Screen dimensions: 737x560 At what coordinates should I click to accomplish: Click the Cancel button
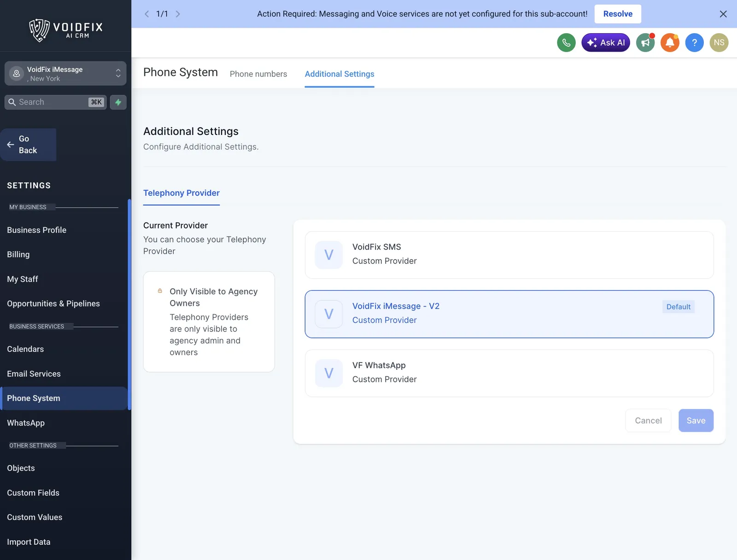click(648, 420)
